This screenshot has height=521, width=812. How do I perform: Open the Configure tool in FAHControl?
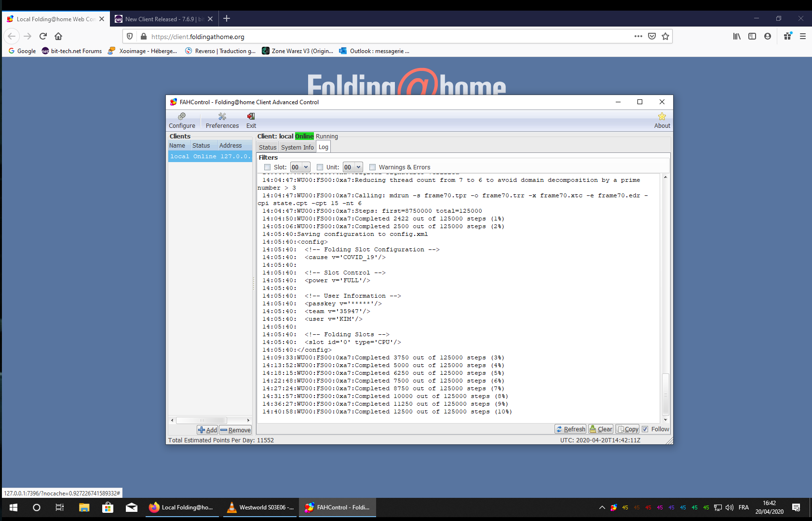(182, 121)
